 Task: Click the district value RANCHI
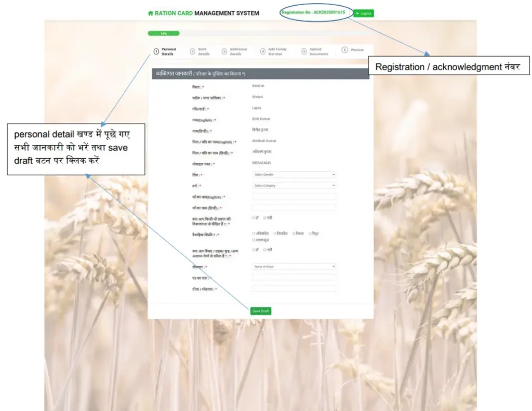coord(258,86)
